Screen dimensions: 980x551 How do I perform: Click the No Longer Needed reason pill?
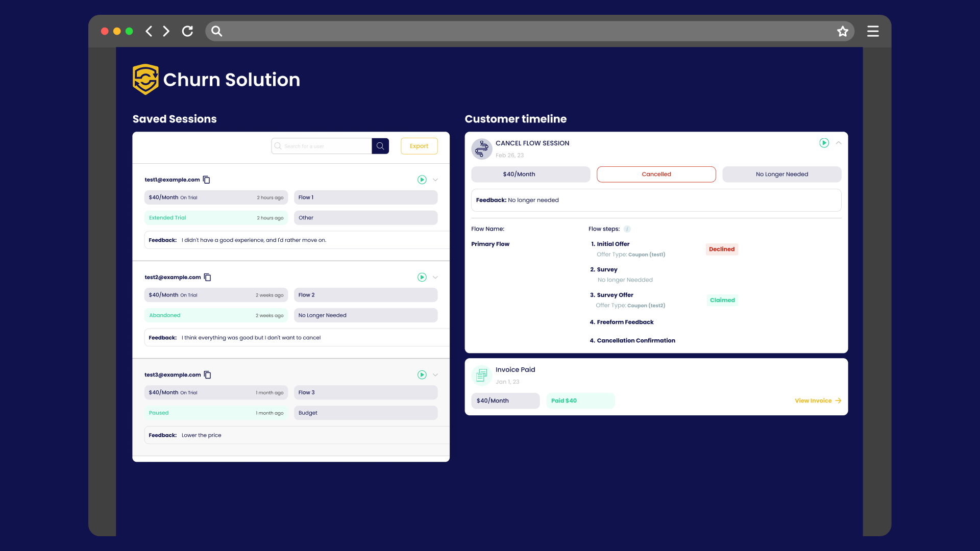coord(782,174)
